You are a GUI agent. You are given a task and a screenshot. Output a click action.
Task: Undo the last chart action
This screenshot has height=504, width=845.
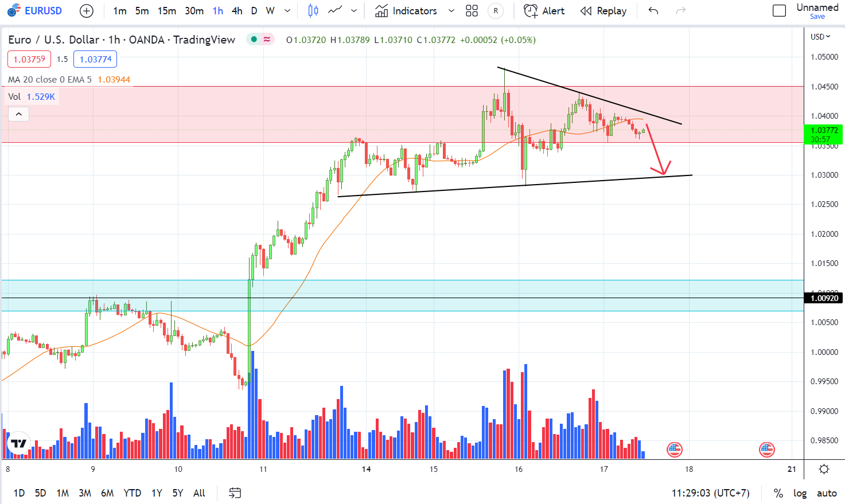[x=653, y=10]
